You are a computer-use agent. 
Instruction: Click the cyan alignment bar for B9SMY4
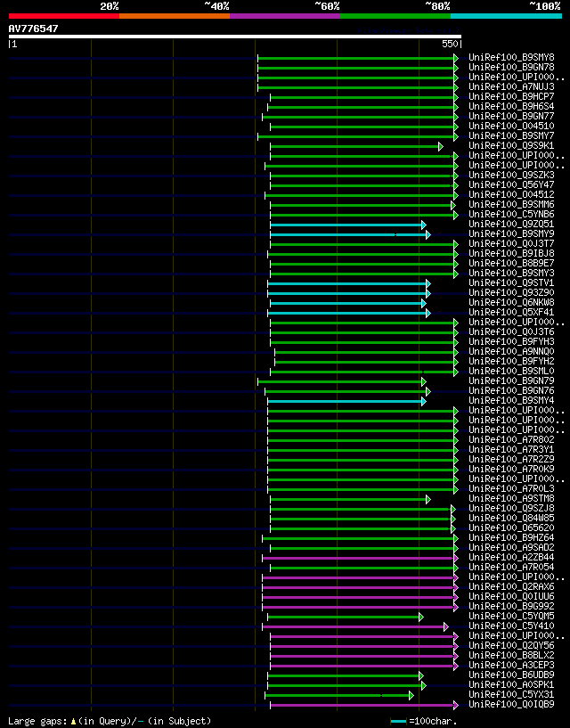[345, 402]
